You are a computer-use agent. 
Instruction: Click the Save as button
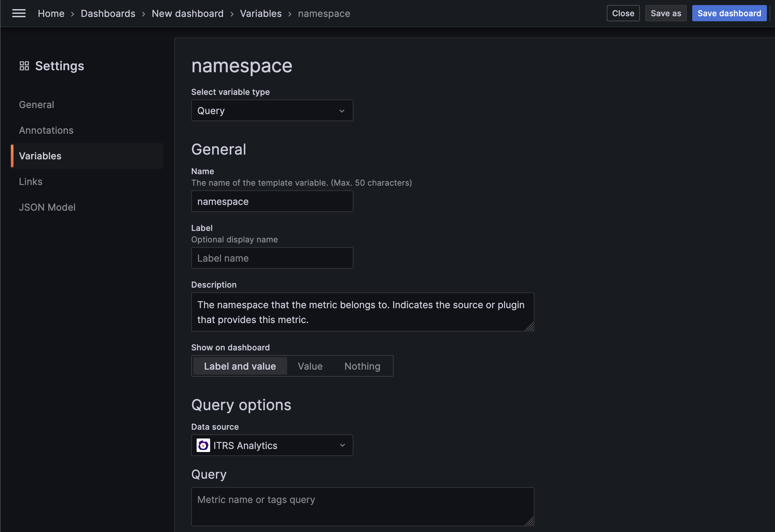pyautogui.click(x=666, y=14)
